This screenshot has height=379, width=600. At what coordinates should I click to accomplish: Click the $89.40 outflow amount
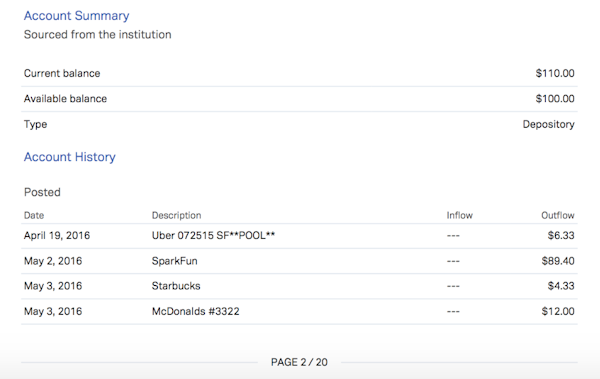click(x=558, y=261)
